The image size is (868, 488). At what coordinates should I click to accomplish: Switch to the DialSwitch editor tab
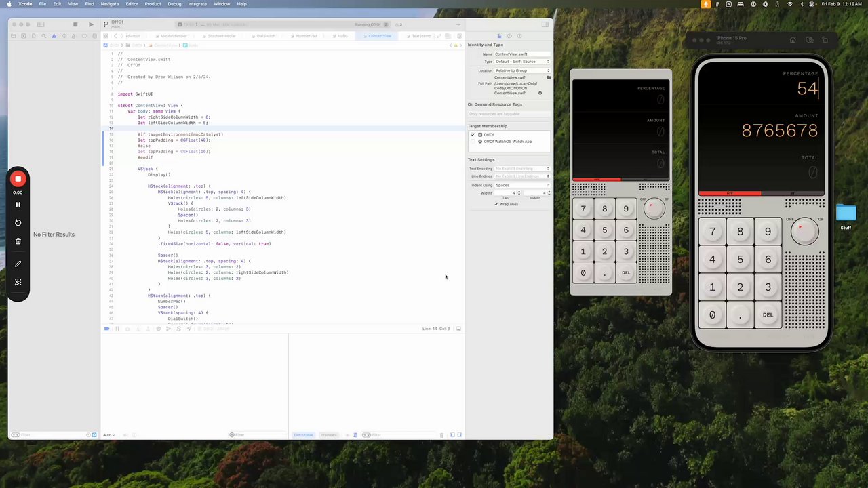click(264, 36)
